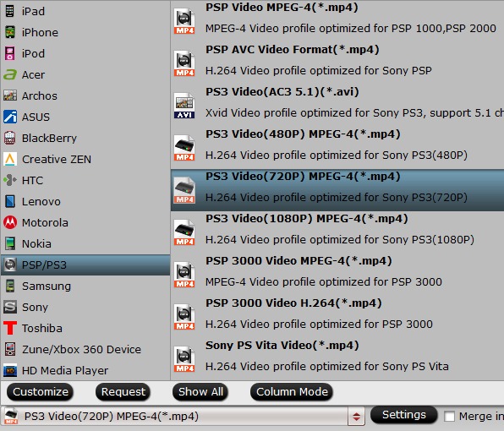This screenshot has height=431, width=504.
Task: Choose the Samsung category
Action: pyautogui.click(x=85, y=286)
